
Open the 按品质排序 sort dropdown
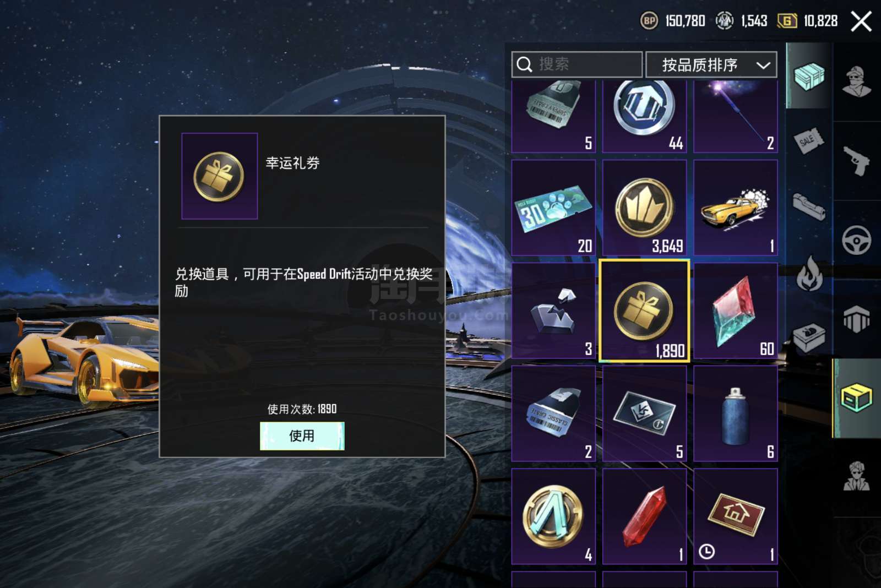click(x=711, y=65)
